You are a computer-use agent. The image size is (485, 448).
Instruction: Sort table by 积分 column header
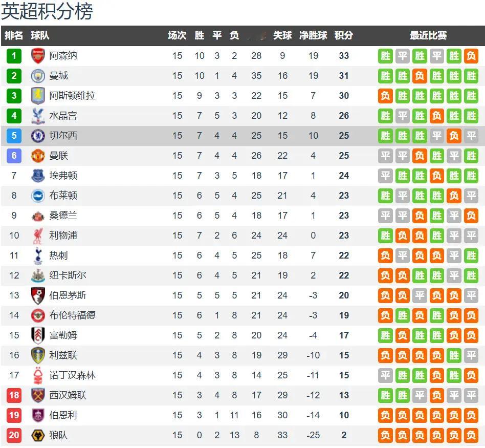343,35
